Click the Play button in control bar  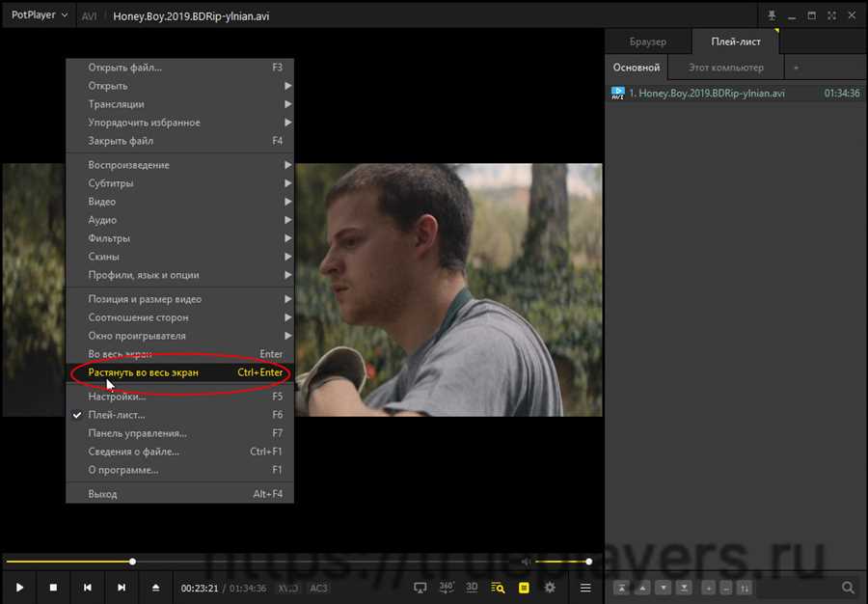tap(20, 588)
